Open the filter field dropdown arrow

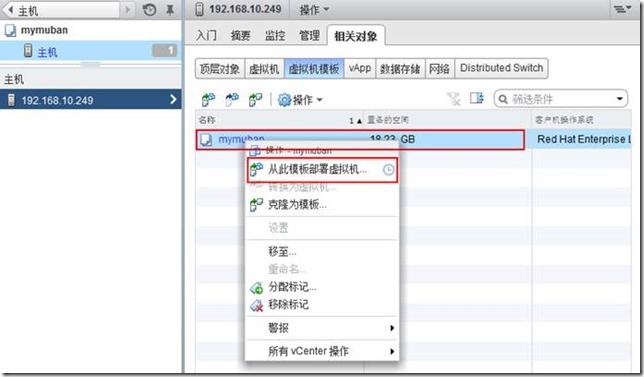[620, 99]
